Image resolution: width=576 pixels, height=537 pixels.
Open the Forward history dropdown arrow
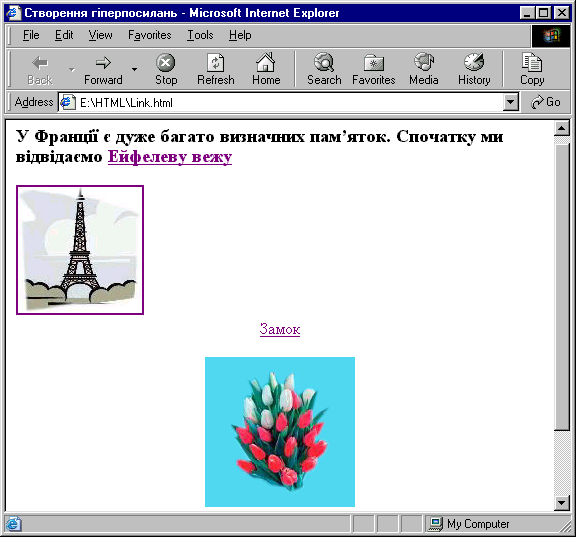pyautogui.click(x=134, y=69)
